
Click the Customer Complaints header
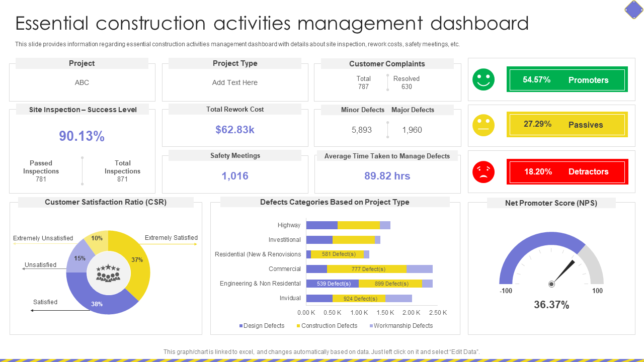387,64
